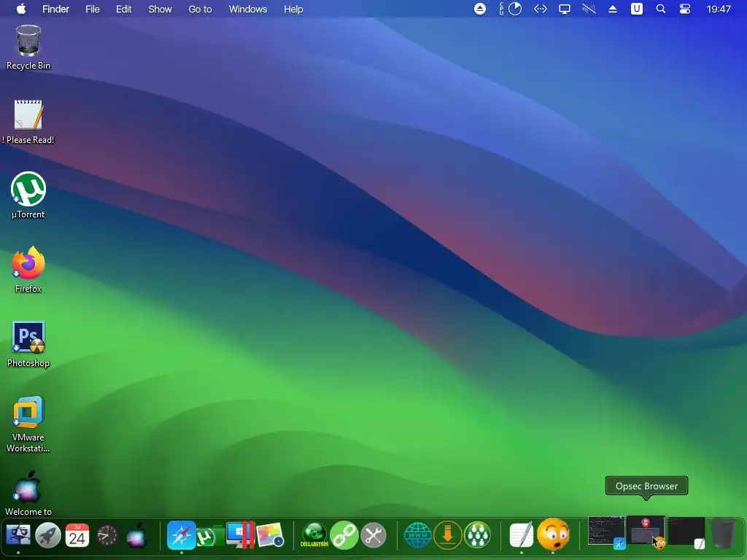Click the disabled Wi-Fi icon in menu bar
This screenshot has height=560, width=747.
coord(589,9)
